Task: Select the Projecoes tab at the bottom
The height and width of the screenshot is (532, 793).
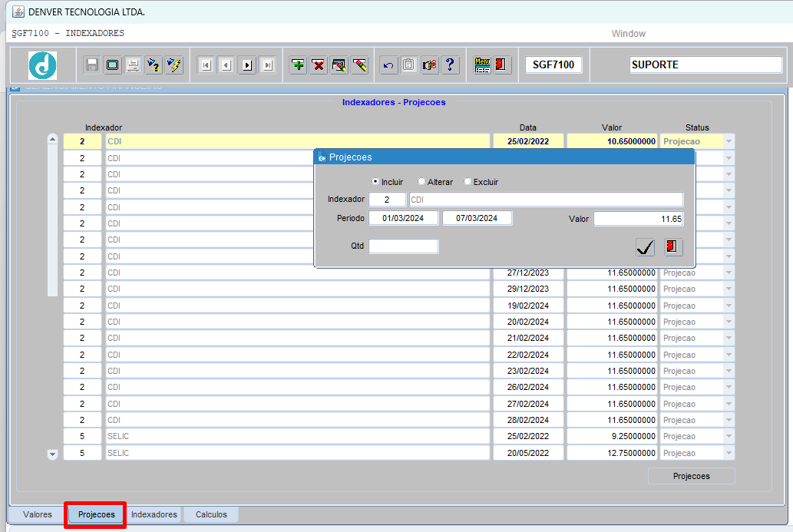Action: tap(96, 514)
